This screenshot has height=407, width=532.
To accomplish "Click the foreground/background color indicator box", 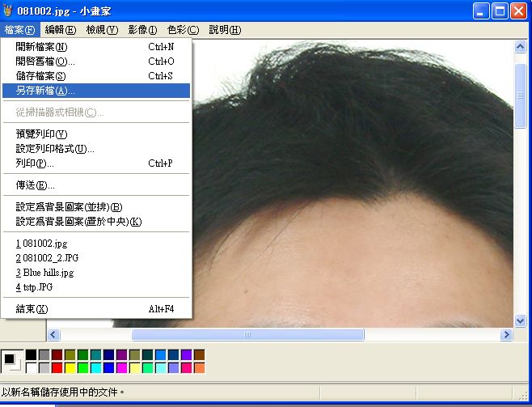I will (x=11, y=361).
